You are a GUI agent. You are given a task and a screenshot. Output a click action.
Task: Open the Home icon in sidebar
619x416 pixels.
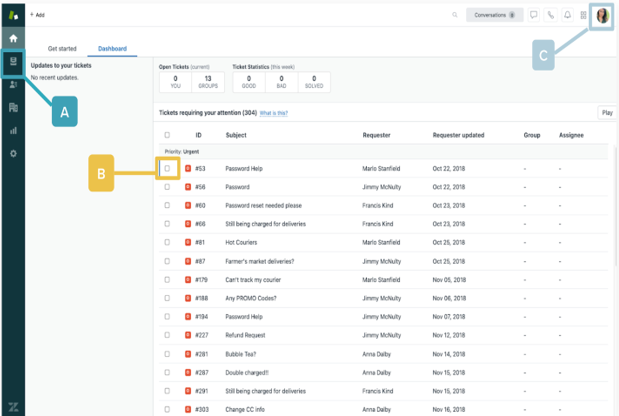13,38
